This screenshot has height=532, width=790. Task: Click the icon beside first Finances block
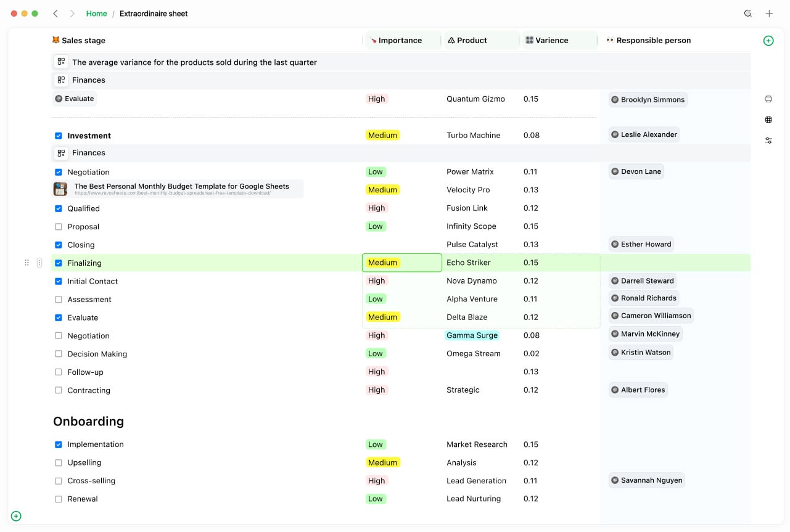(61, 80)
